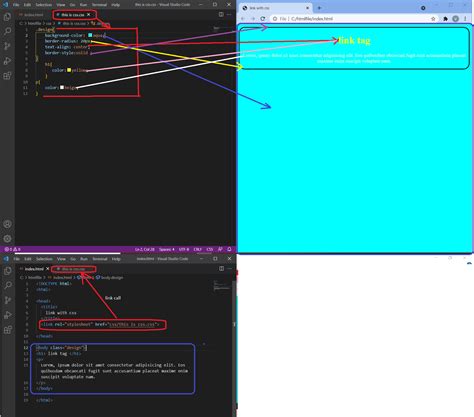Switch to this is css.css tab in bottom window

click(73, 269)
